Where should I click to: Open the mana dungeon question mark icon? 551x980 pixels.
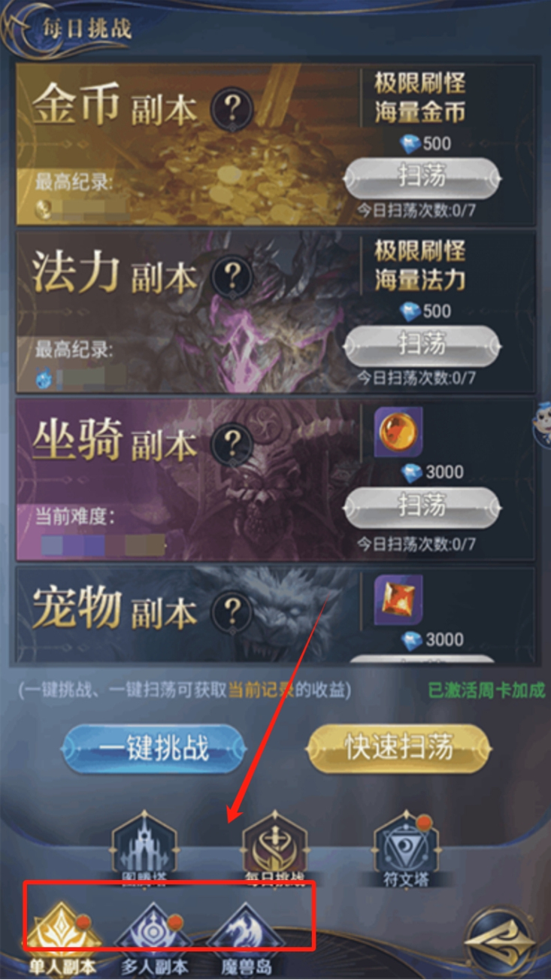[x=232, y=278]
